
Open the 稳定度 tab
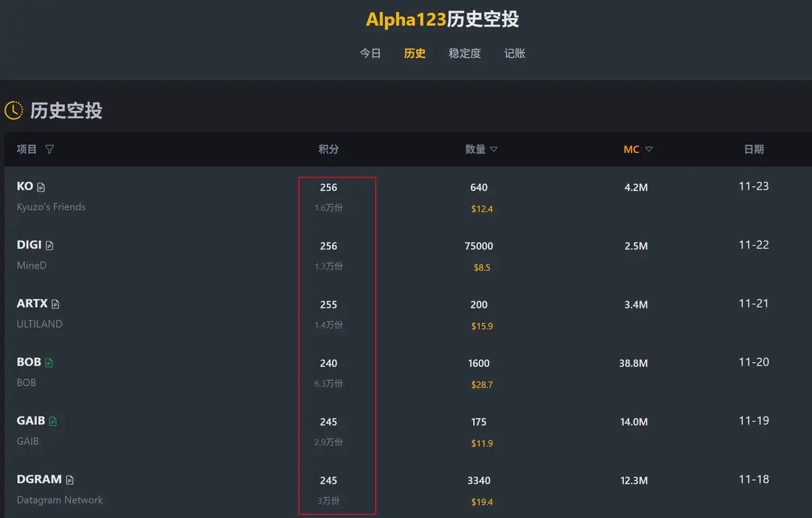[x=465, y=53]
